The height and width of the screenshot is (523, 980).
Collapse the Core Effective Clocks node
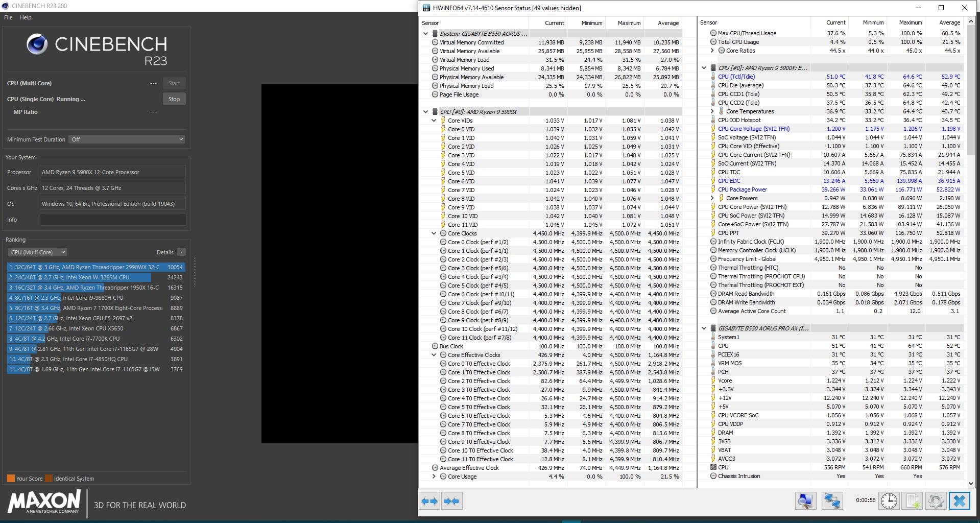[434, 355]
